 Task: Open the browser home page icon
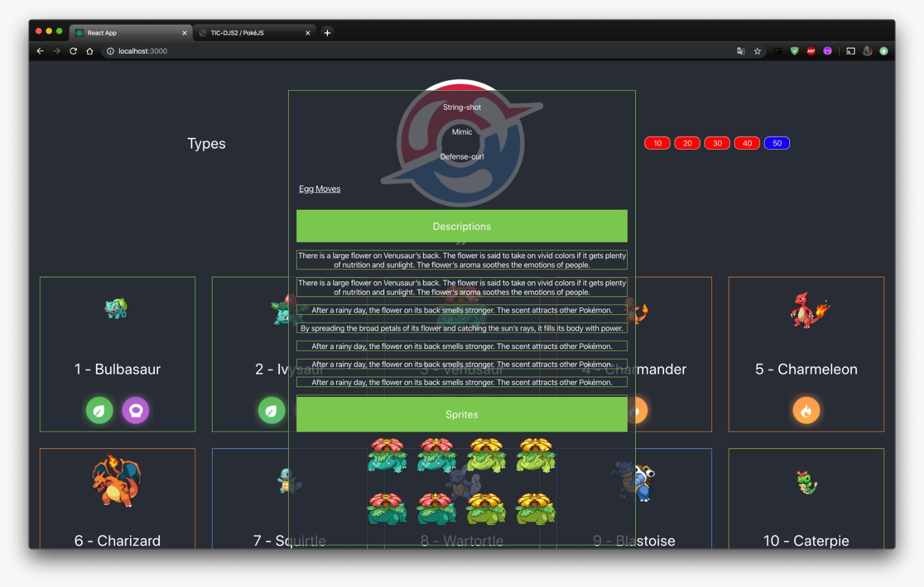[x=90, y=51]
